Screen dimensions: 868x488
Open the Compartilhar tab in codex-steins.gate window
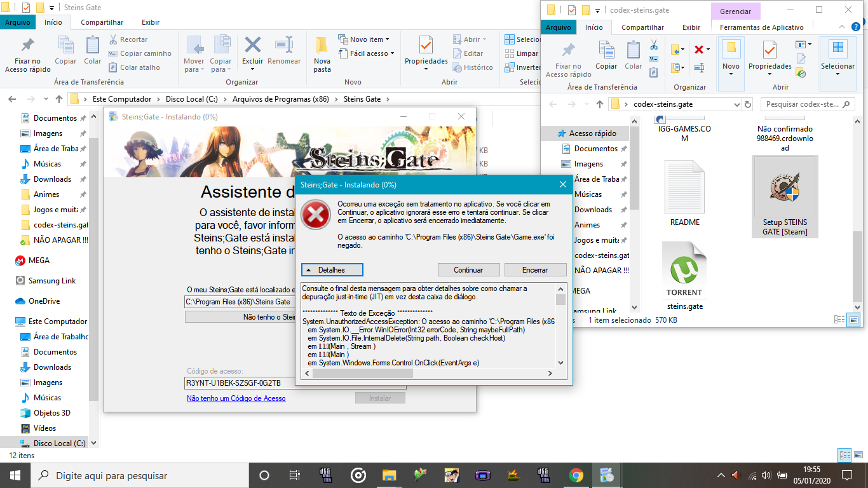642,27
